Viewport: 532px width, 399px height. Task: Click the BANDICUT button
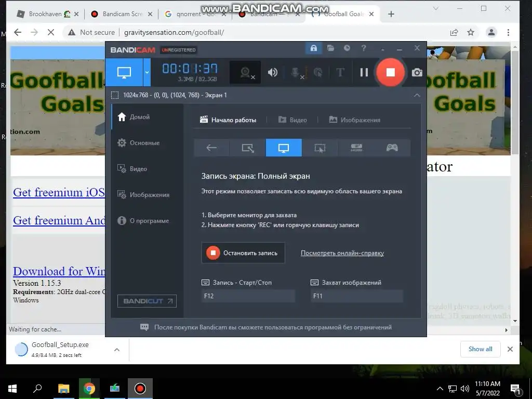147,301
